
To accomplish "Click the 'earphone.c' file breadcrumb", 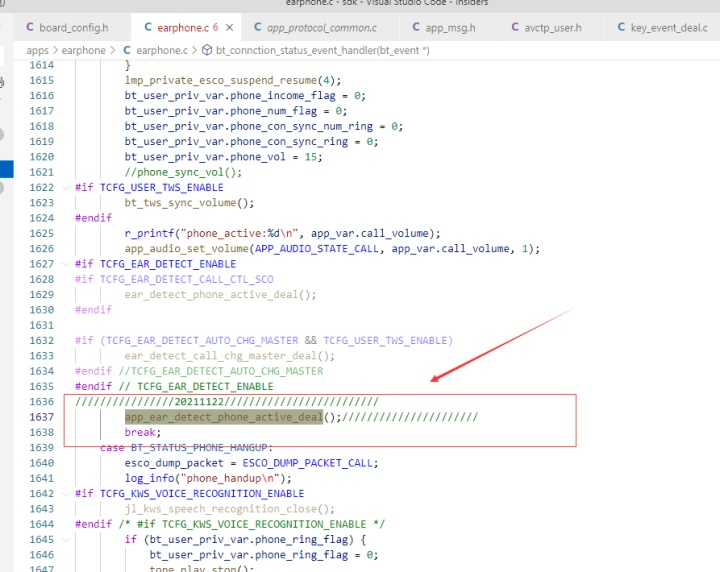I will tap(162, 50).
